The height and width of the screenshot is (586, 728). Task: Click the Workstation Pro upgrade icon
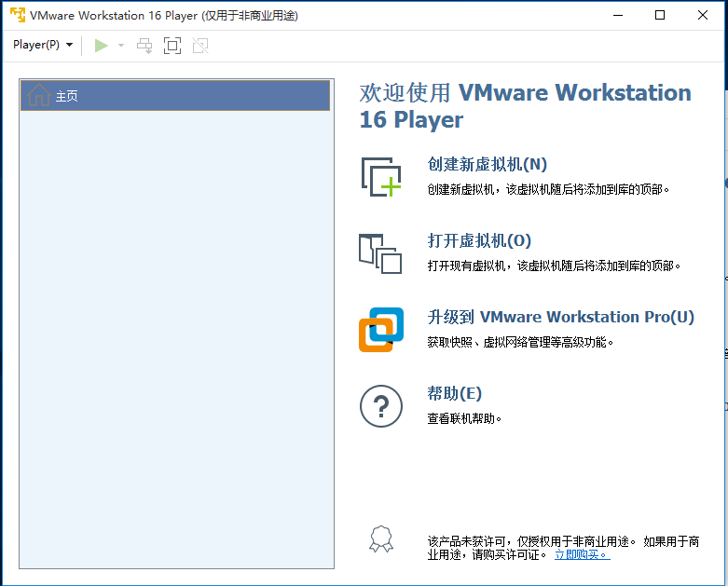381,330
